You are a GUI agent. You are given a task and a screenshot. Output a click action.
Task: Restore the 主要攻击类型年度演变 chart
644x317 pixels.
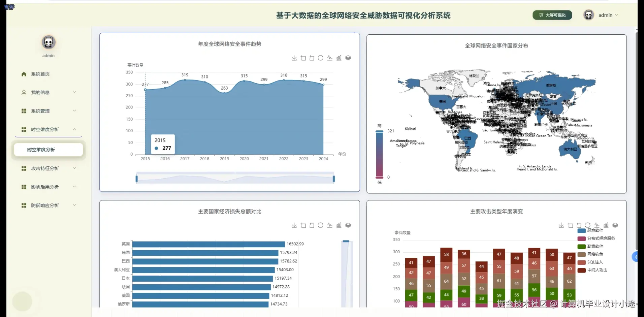coord(588,225)
